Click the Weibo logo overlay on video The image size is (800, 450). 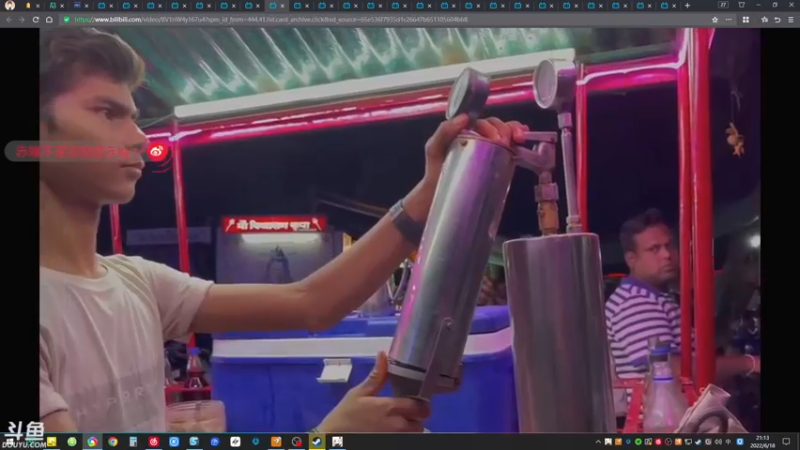pos(157,152)
